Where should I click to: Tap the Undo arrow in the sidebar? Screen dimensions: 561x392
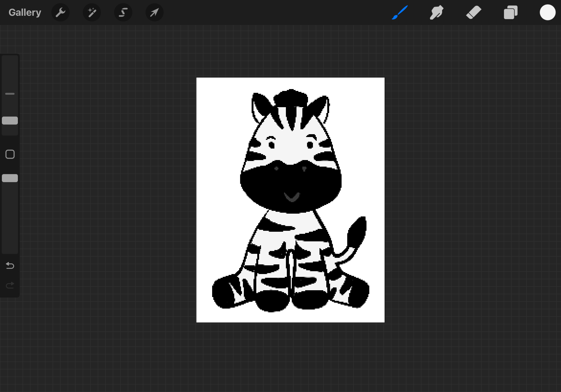click(x=10, y=266)
